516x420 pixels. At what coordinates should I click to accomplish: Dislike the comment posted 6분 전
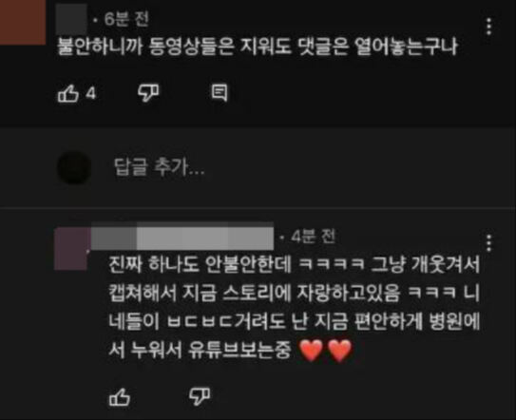pos(148,93)
